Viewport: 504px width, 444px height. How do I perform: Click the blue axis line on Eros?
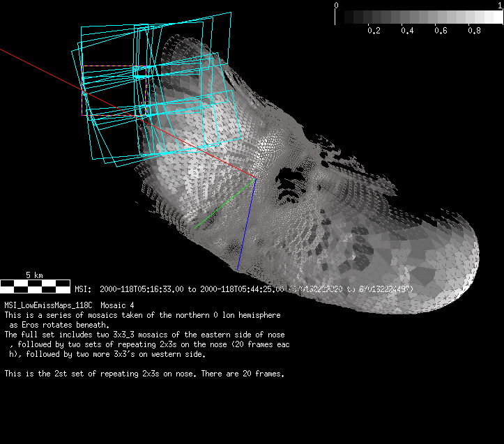(x=247, y=224)
